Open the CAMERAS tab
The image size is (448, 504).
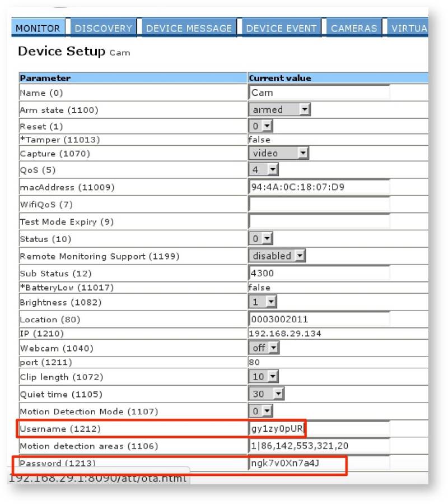353,28
